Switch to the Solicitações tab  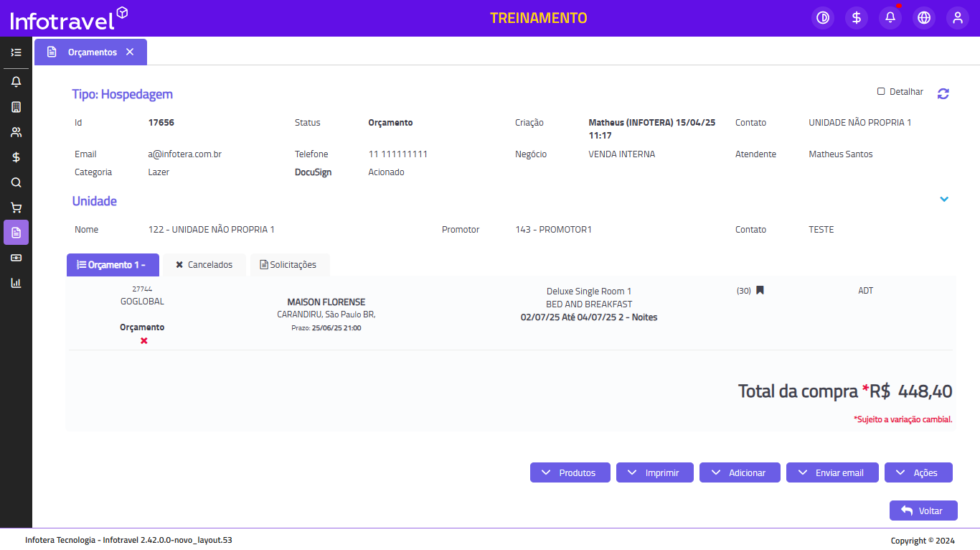point(289,265)
